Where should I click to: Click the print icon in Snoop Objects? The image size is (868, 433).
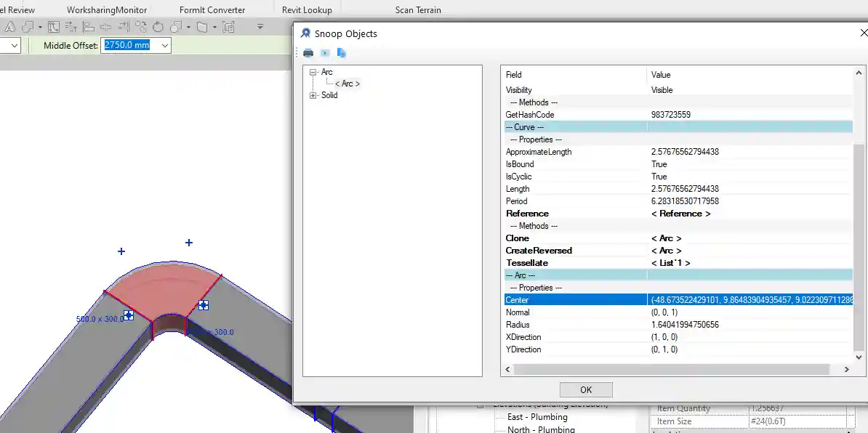pyautogui.click(x=308, y=53)
